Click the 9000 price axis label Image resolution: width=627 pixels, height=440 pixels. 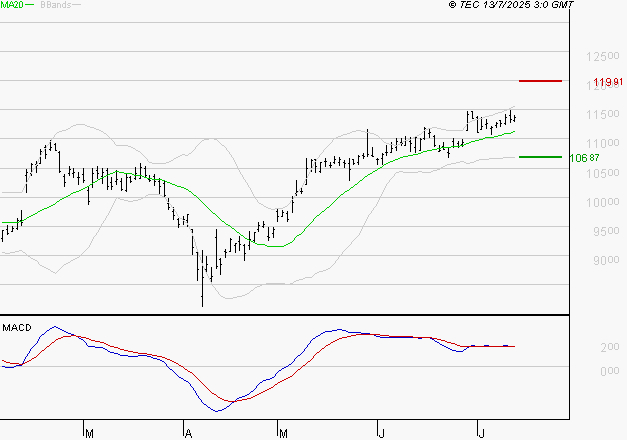click(x=606, y=260)
